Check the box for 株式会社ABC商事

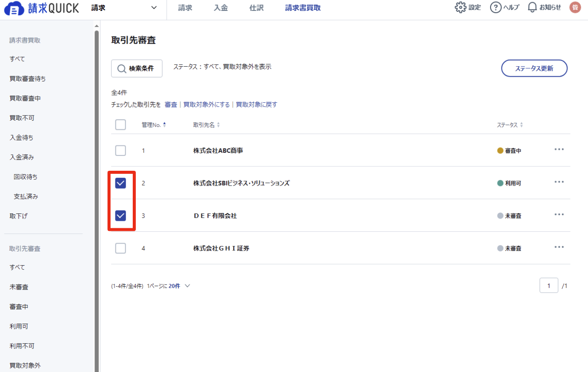(x=121, y=151)
